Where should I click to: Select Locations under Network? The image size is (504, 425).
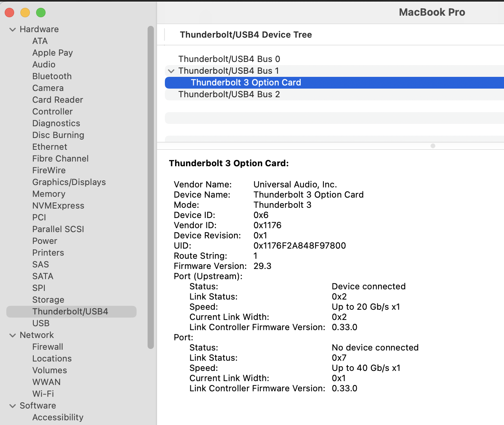coord(52,359)
